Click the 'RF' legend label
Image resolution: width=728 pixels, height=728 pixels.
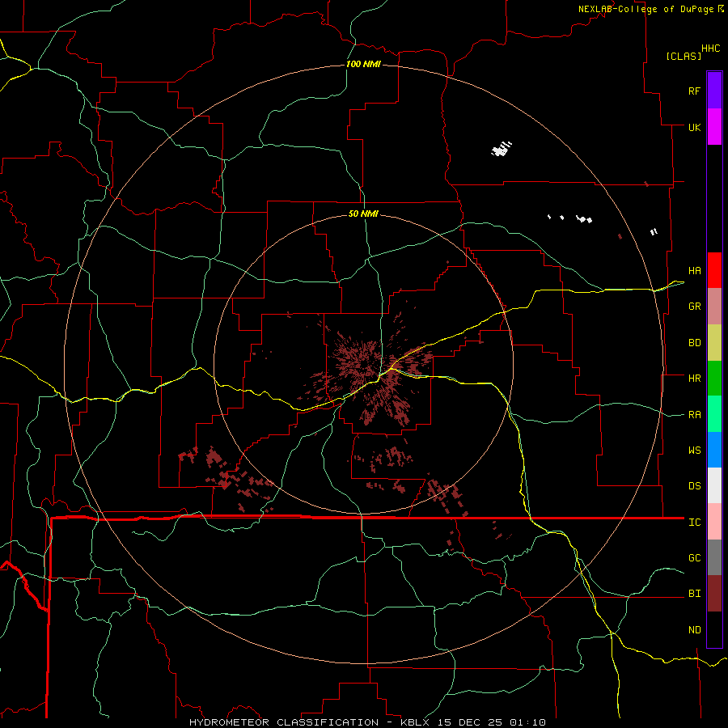[x=694, y=91]
